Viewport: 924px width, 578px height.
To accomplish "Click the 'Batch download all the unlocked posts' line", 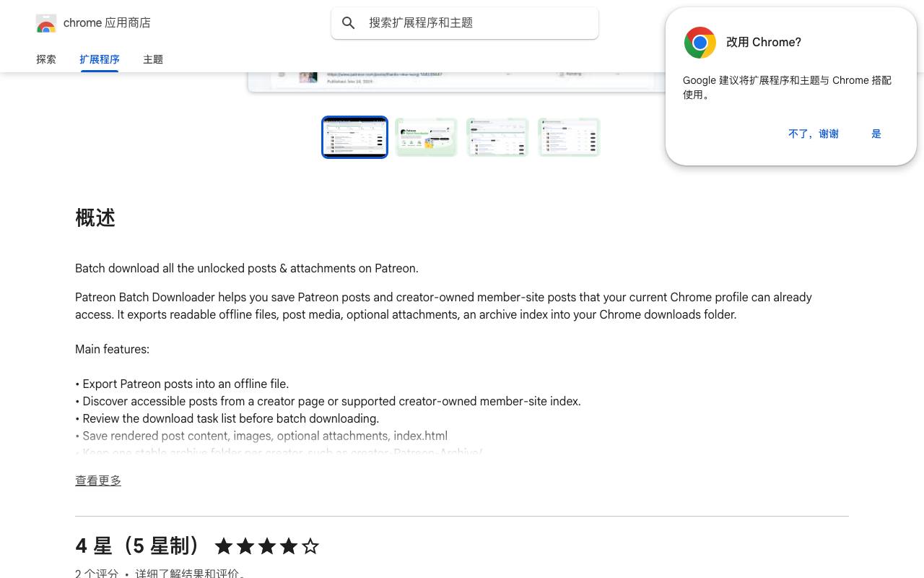I will point(247,269).
